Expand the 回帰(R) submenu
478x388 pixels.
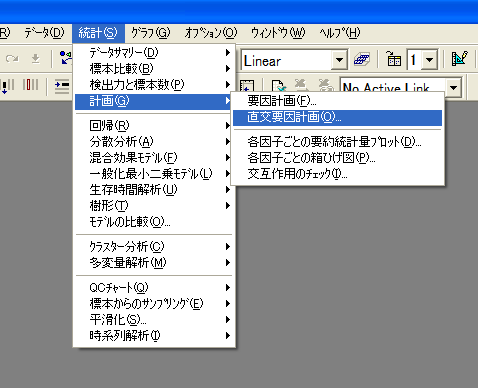(x=154, y=125)
